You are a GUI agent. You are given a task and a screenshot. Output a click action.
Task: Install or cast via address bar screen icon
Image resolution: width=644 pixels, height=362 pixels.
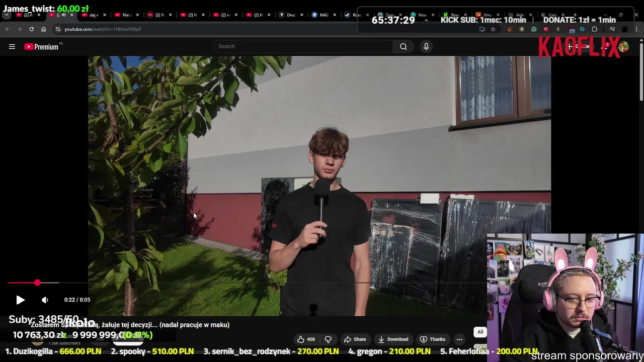(482, 29)
